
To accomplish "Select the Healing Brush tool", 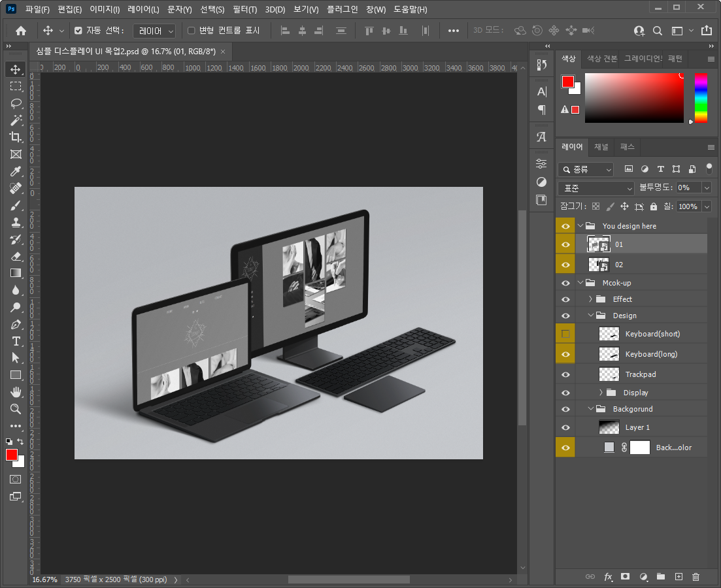I will click(16, 188).
